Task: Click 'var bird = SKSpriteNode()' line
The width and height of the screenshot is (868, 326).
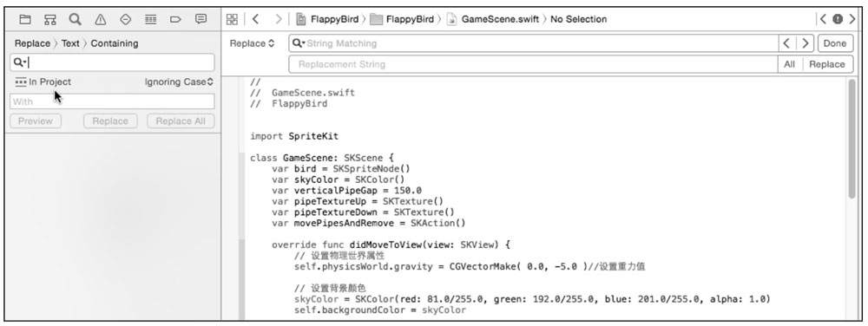Action: [x=340, y=168]
